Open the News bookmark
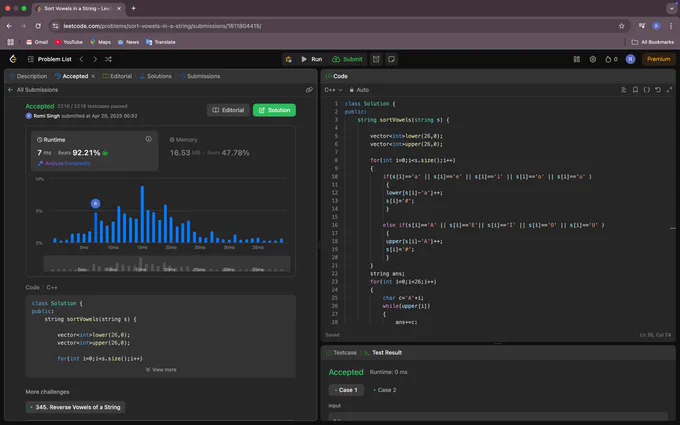Image resolution: width=680 pixels, height=425 pixels. 128,42
